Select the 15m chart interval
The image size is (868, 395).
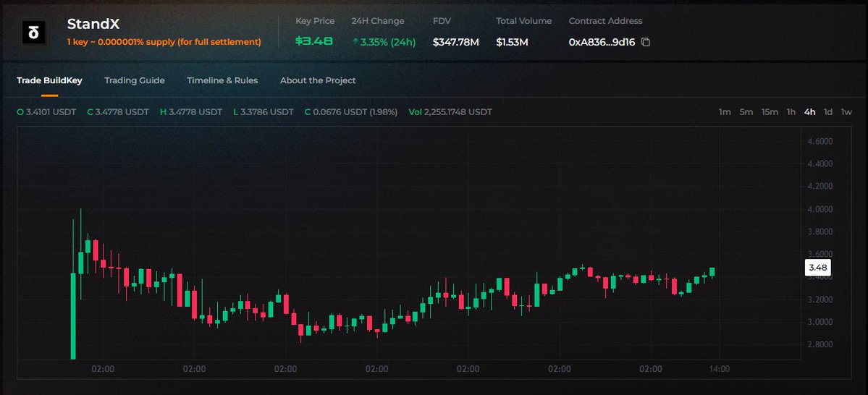click(770, 111)
